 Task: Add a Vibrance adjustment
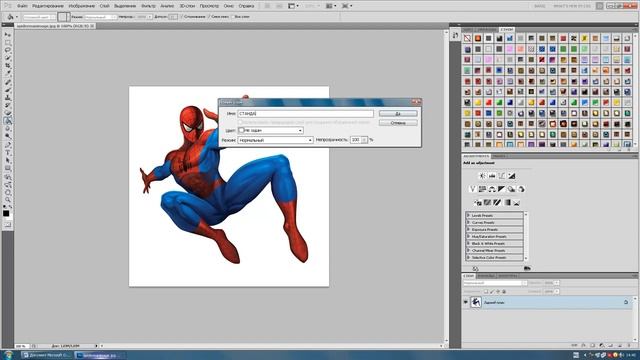(x=472, y=189)
